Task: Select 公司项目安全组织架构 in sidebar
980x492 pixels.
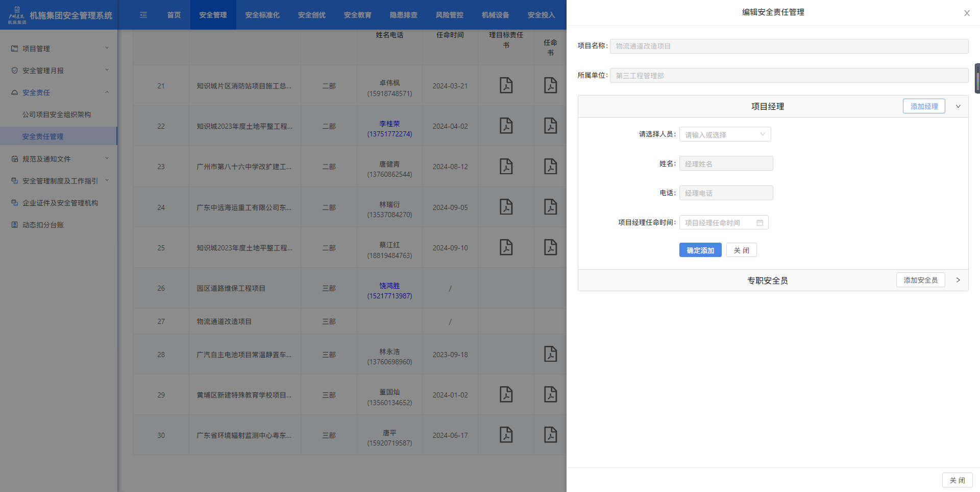Action: [x=57, y=114]
